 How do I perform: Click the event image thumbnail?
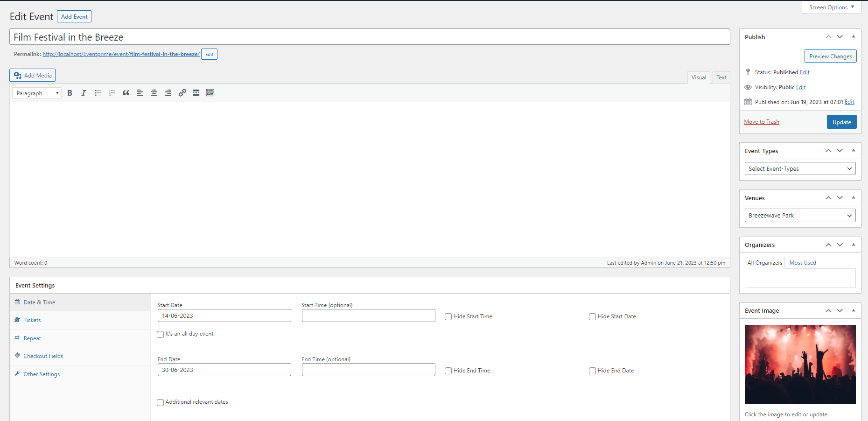click(x=800, y=364)
